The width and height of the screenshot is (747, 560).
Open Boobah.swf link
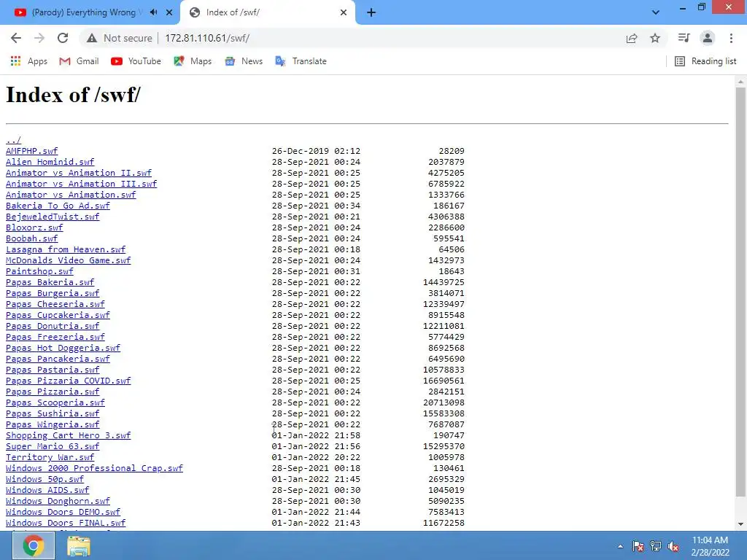31,238
